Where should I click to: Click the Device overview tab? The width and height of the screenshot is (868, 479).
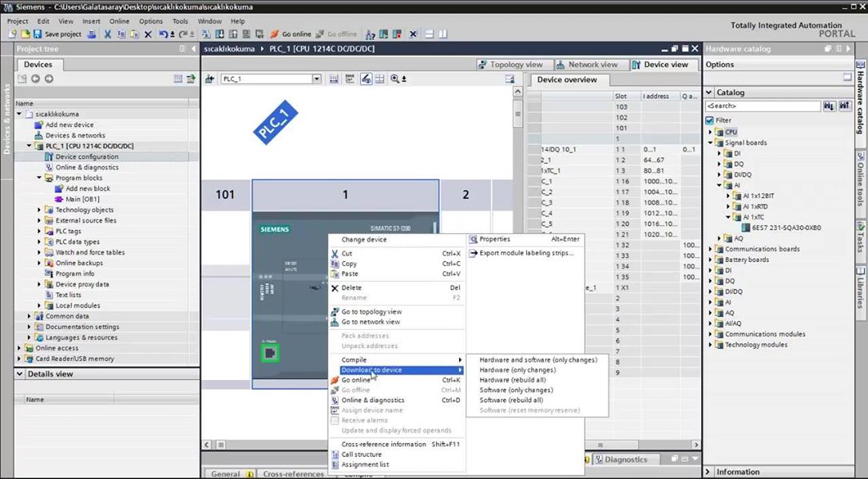(x=567, y=80)
